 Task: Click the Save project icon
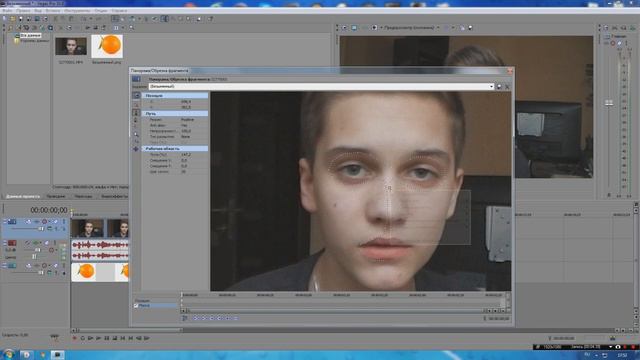(21, 19)
